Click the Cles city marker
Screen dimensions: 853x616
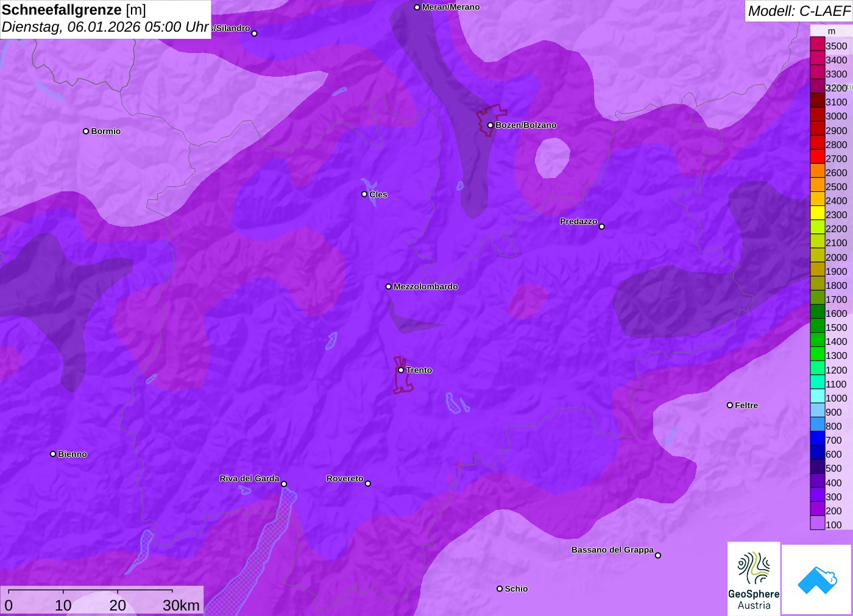pos(364,194)
